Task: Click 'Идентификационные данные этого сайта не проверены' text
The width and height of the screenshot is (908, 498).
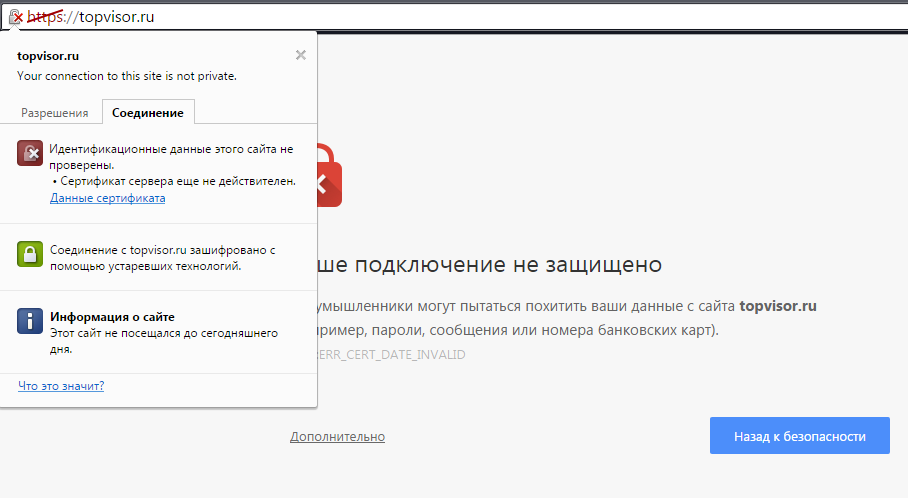Action: pyautogui.click(x=171, y=157)
